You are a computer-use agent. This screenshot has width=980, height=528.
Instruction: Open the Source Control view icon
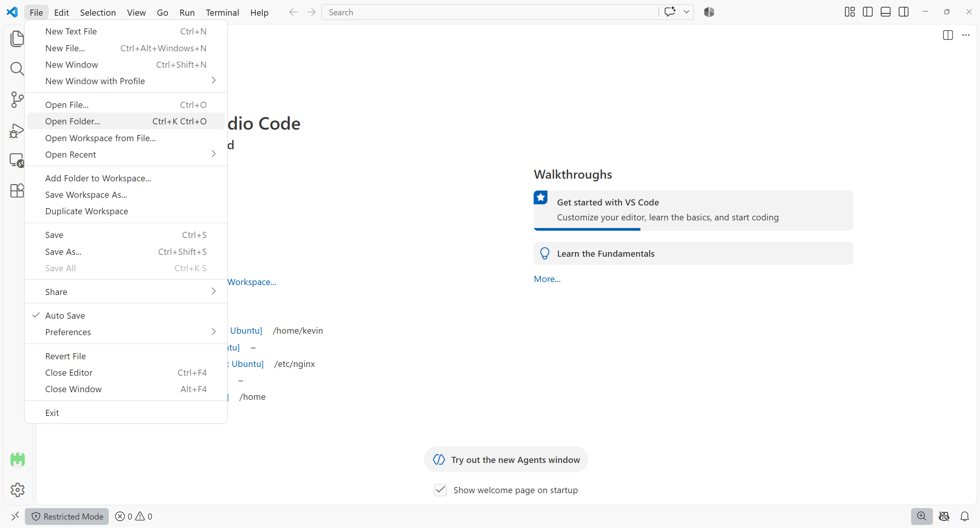click(x=17, y=99)
